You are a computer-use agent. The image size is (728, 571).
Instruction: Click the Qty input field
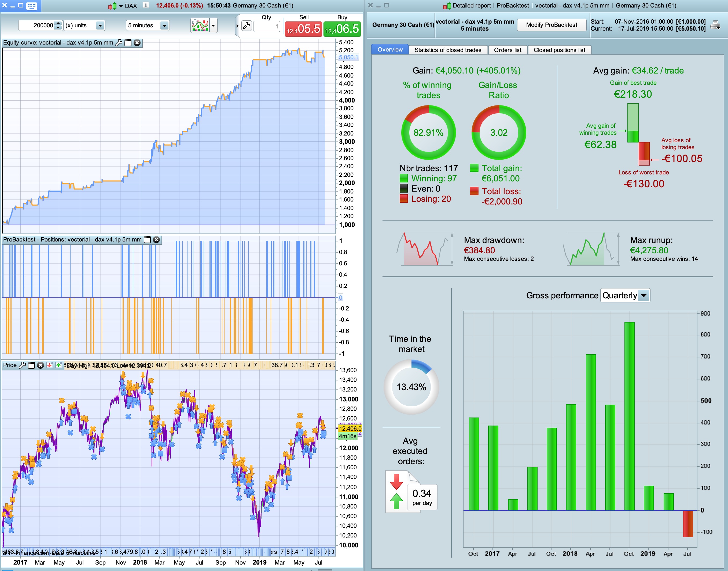[266, 26]
